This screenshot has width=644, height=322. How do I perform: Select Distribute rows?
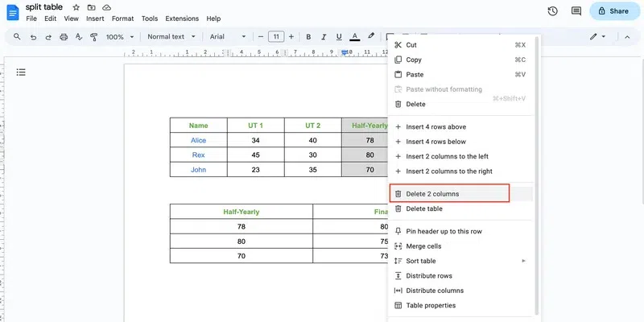coord(460,275)
